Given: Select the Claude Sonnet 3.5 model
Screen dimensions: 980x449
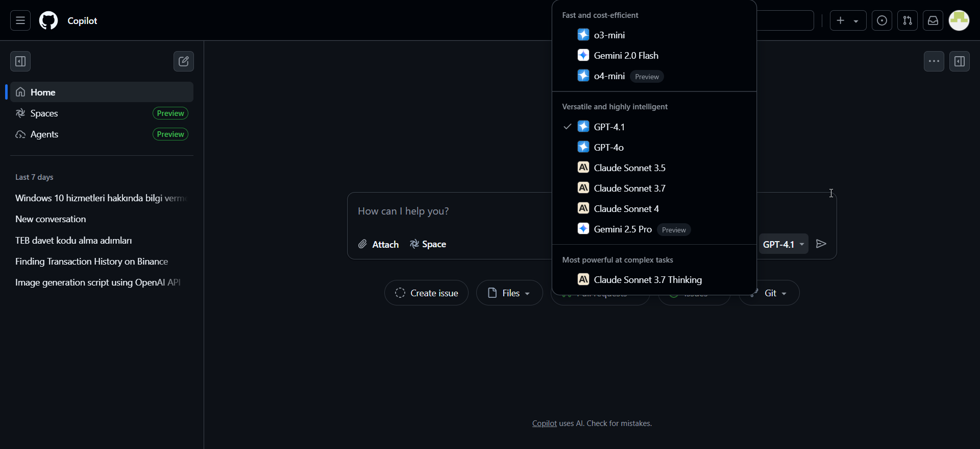Looking at the screenshot, I should coord(654,168).
